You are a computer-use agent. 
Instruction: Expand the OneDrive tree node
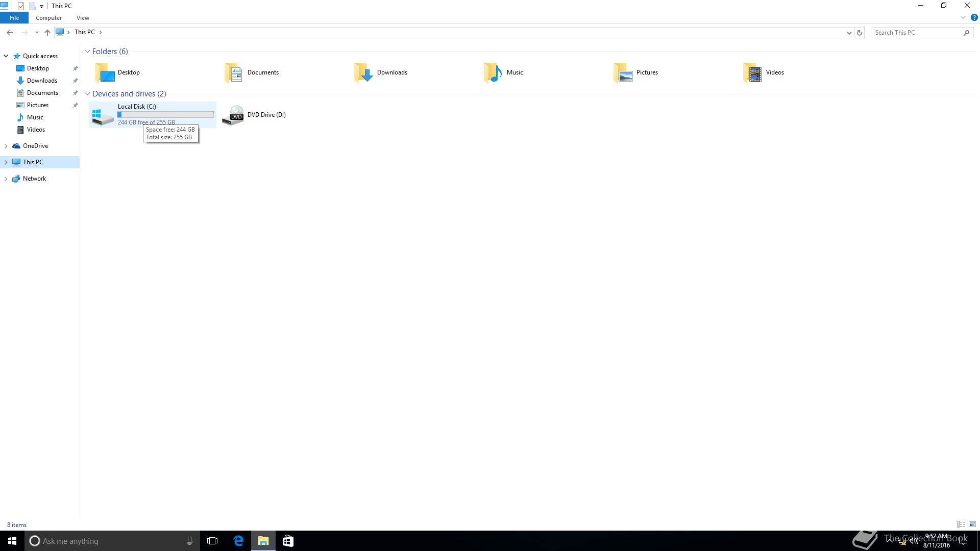(6, 146)
